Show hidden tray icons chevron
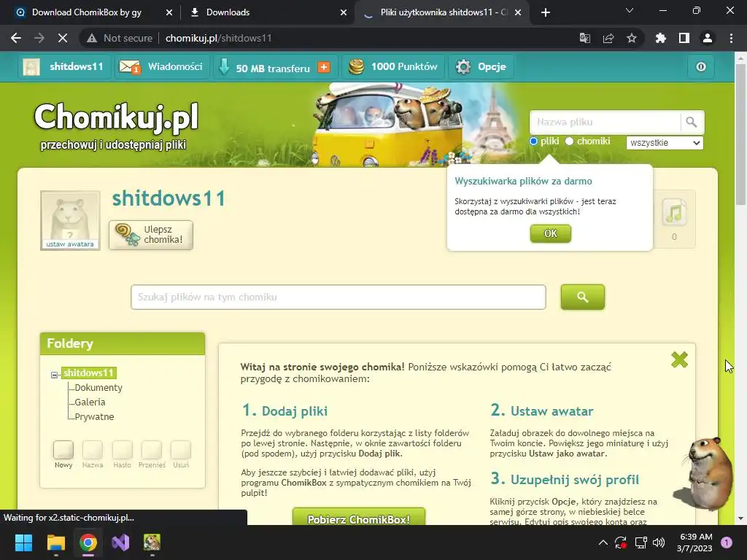747x560 pixels. coord(603,542)
